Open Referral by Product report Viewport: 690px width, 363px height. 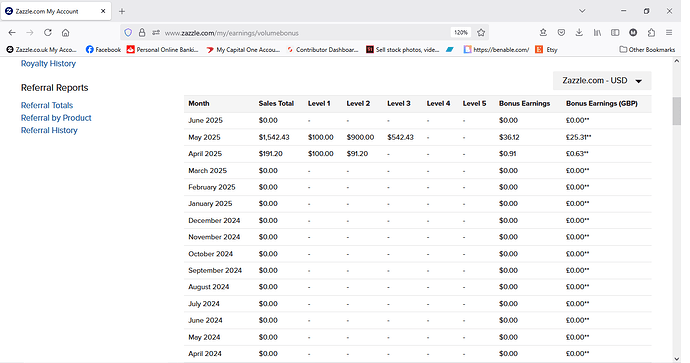pos(56,118)
